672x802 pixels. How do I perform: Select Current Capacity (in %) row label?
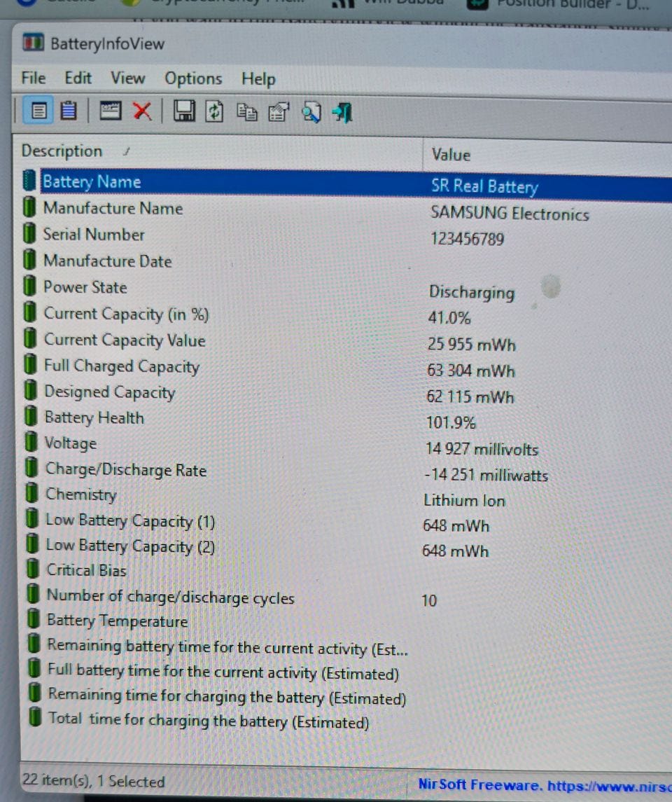tap(126, 314)
